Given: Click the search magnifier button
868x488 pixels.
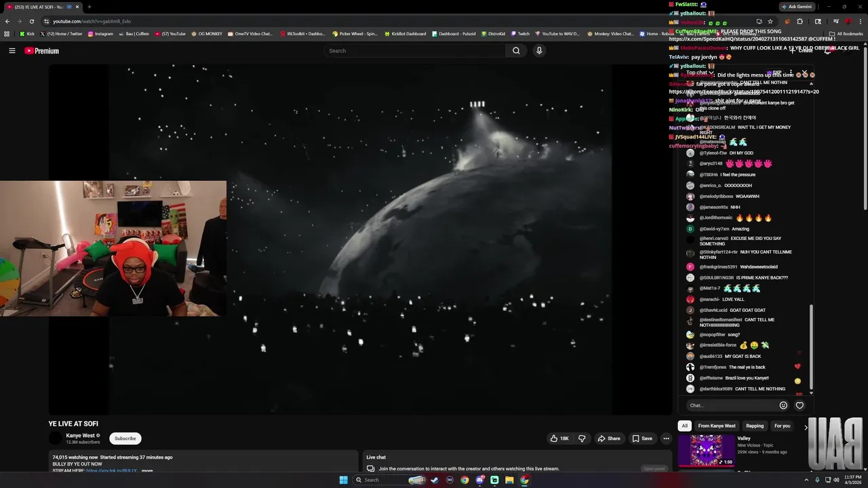Looking at the screenshot, I should tap(516, 51).
